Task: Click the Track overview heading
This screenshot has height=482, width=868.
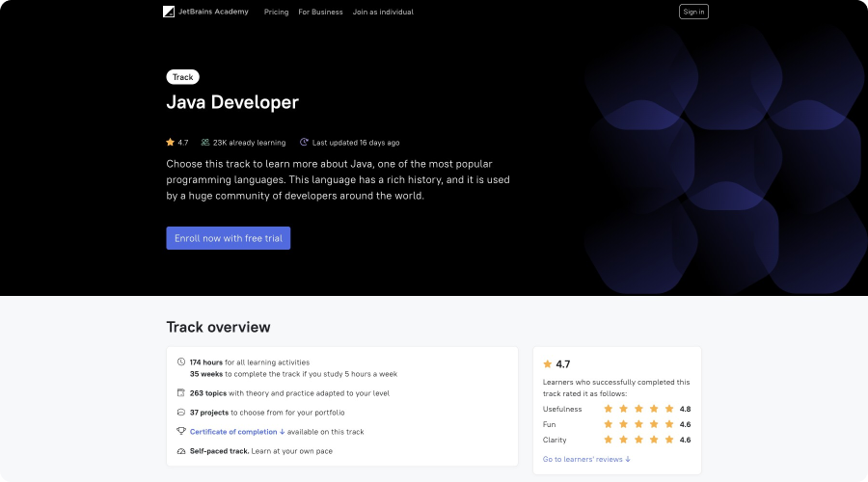Action: pos(219,327)
